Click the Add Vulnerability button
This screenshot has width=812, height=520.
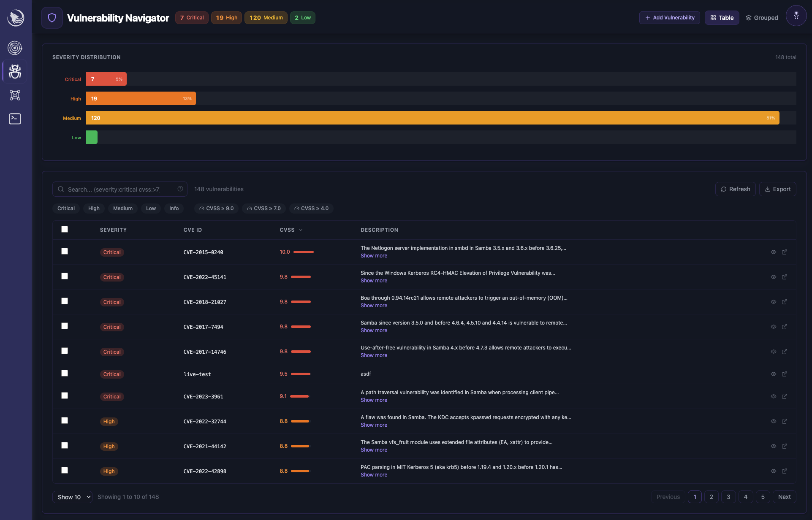[x=669, y=18]
